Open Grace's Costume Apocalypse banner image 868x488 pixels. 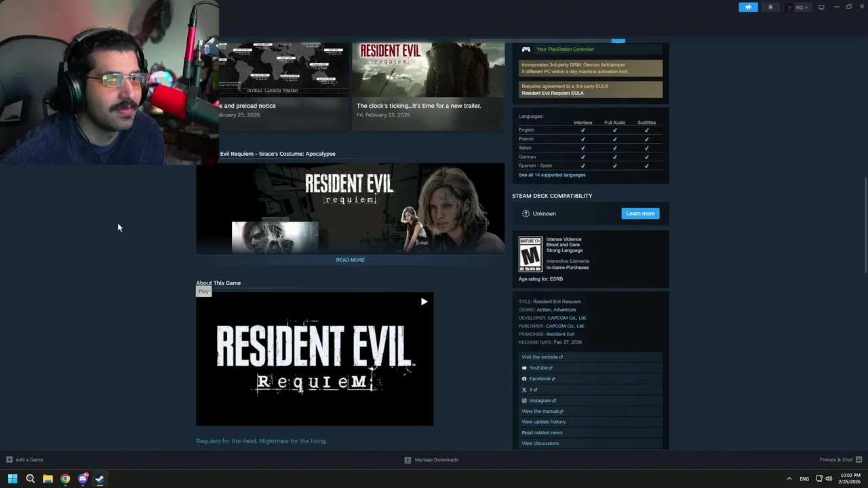click(x=350, y=208)
